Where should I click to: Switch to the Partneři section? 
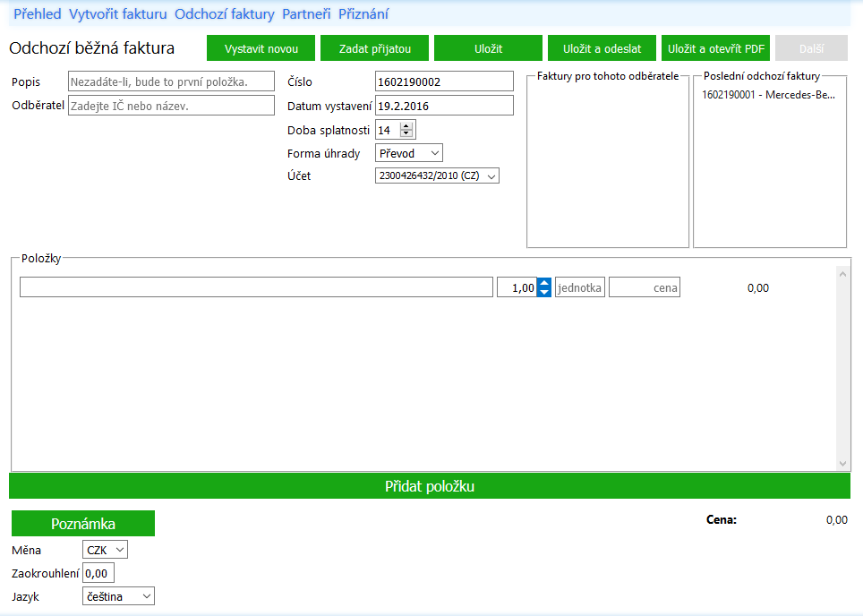306,14
